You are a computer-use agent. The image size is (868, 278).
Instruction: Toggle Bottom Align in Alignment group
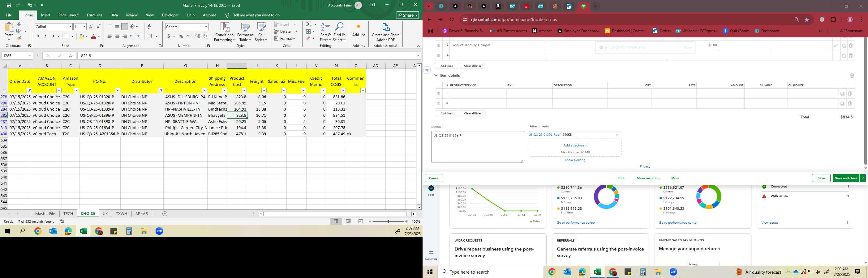pyautogui.click(x=125, y=27)
